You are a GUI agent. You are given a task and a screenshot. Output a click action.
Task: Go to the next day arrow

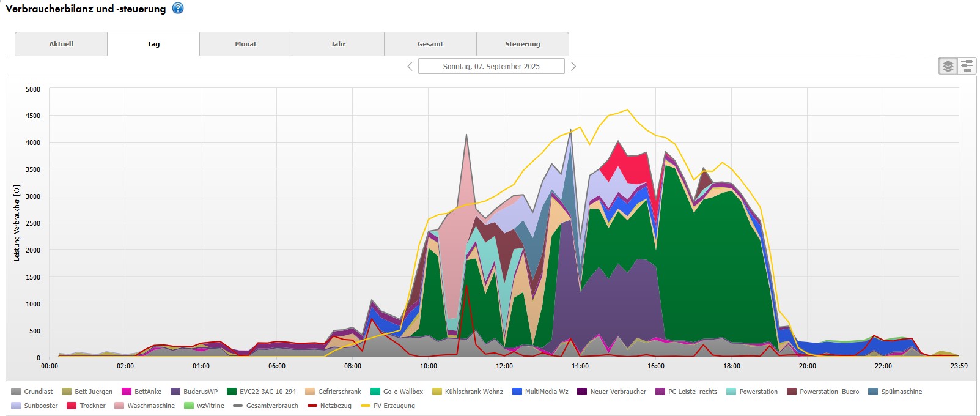(573, 66)
